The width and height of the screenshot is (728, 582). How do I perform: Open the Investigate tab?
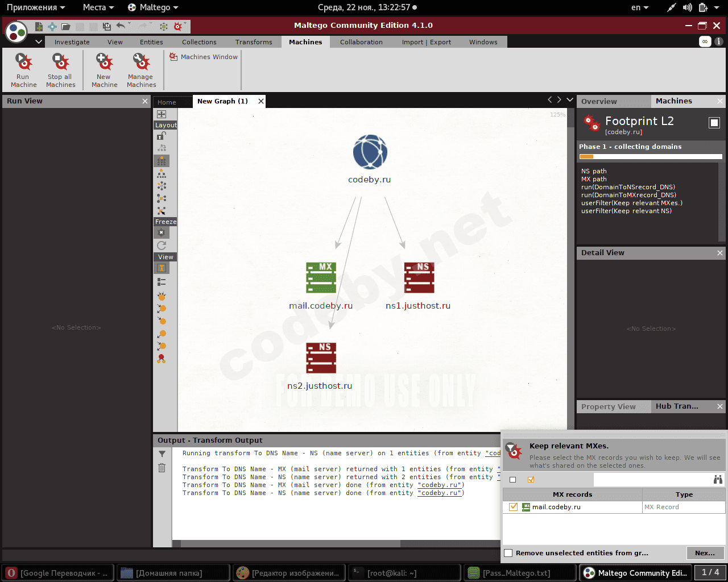[x=72, y=42]
